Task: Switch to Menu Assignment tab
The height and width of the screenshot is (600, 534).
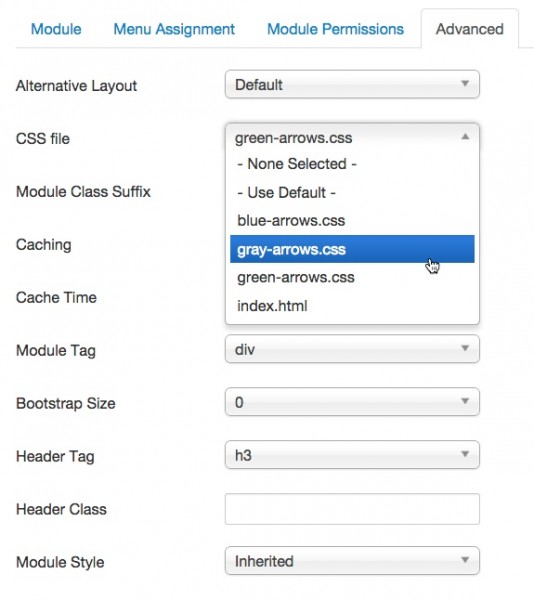Action: [174, 29]
